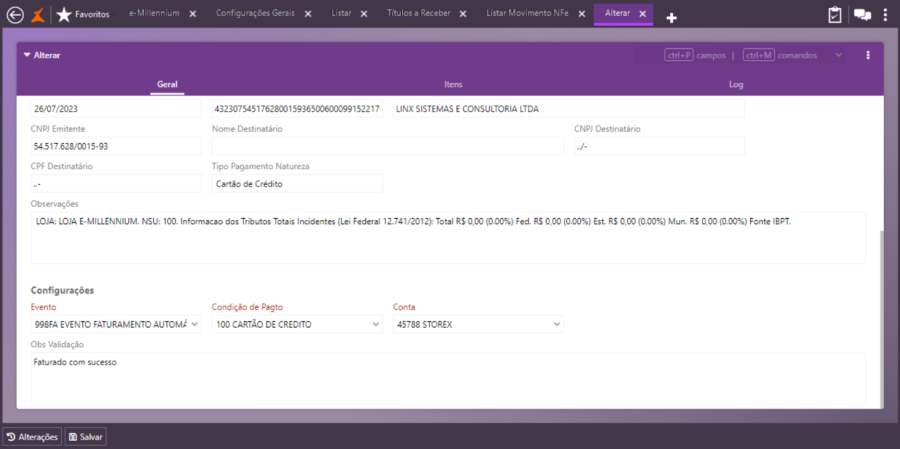Open the Evento dropdown
The image size is (900, 449).
pos(116,324)
